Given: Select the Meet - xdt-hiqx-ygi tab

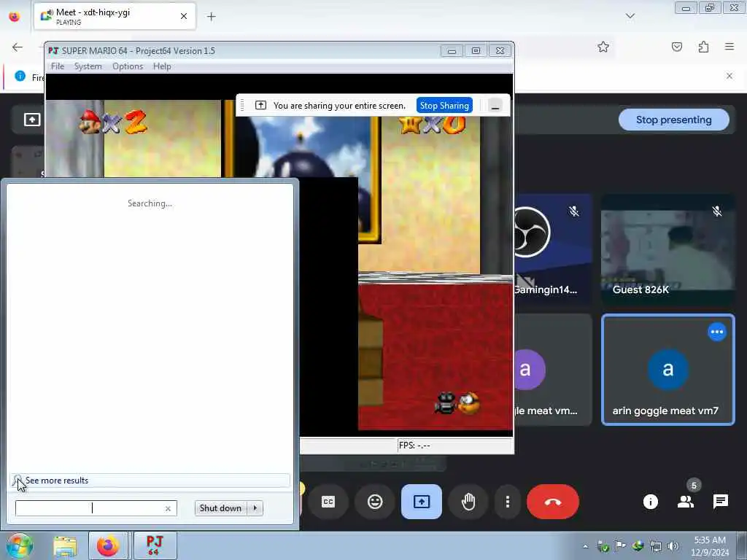Looking at the screenshot, I should pyautogui.click(x=115, y=16).
